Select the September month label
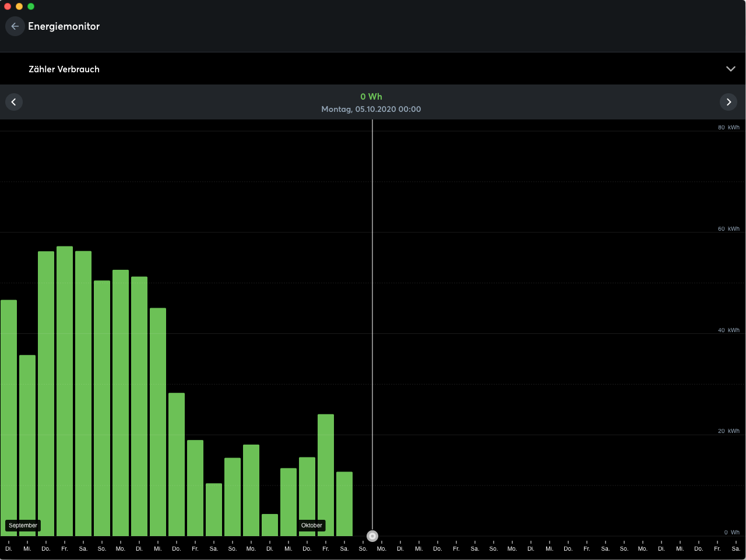The height and width of the screenshot is (560, 746). tap(23, 525)
